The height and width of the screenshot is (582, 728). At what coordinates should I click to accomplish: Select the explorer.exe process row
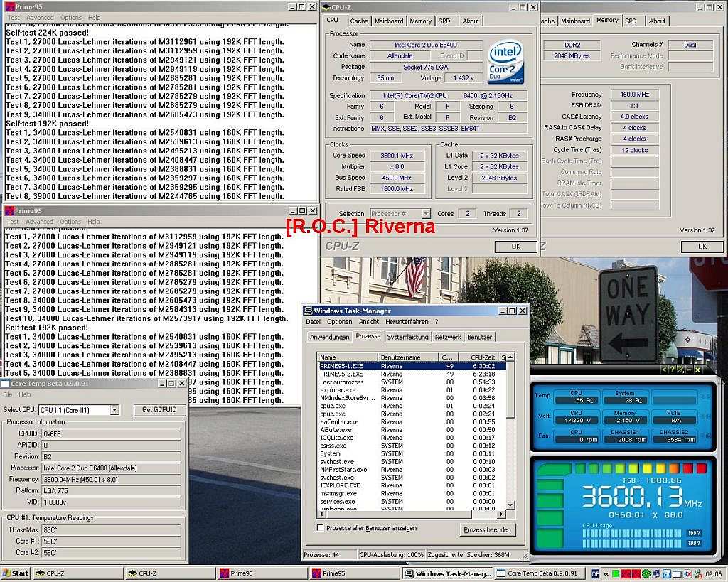click(412, 390)
